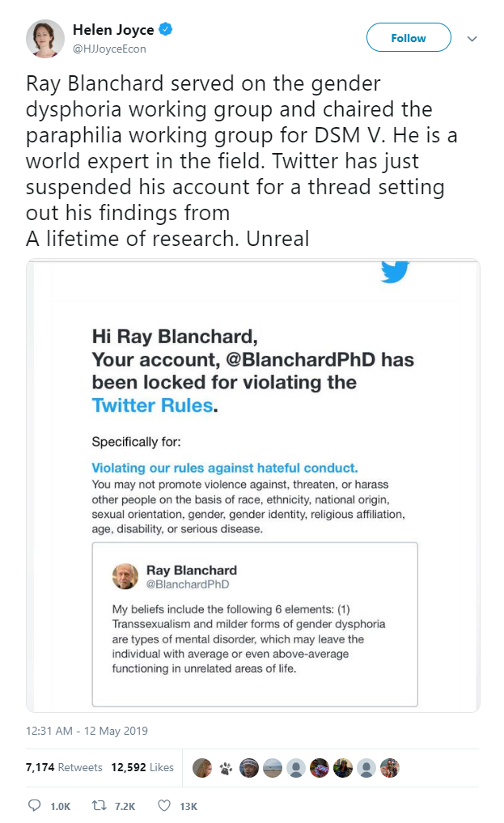The image size is (504, 823).
Task: Open the first liker avatar in the row
Action: 202,769
